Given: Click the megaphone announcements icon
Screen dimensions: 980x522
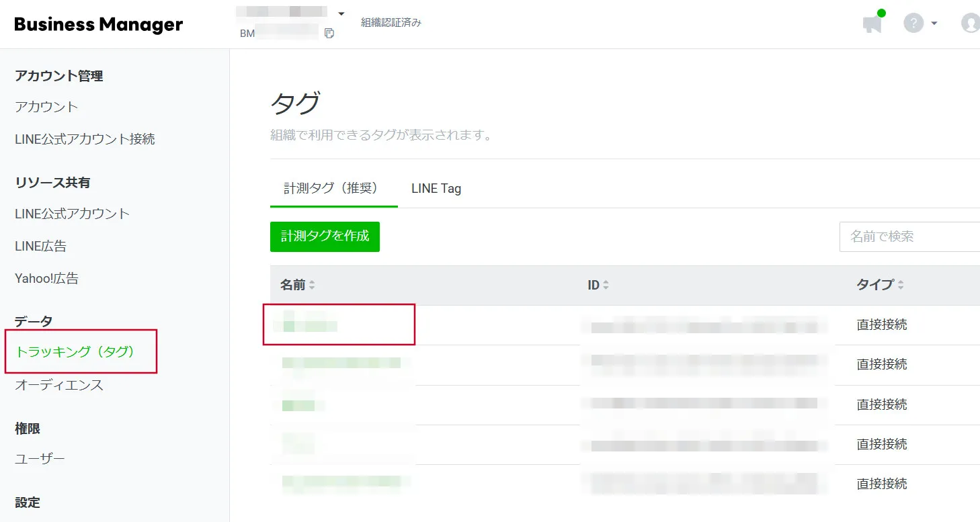Looking at the screenshot, I should [x=872, y=24].
